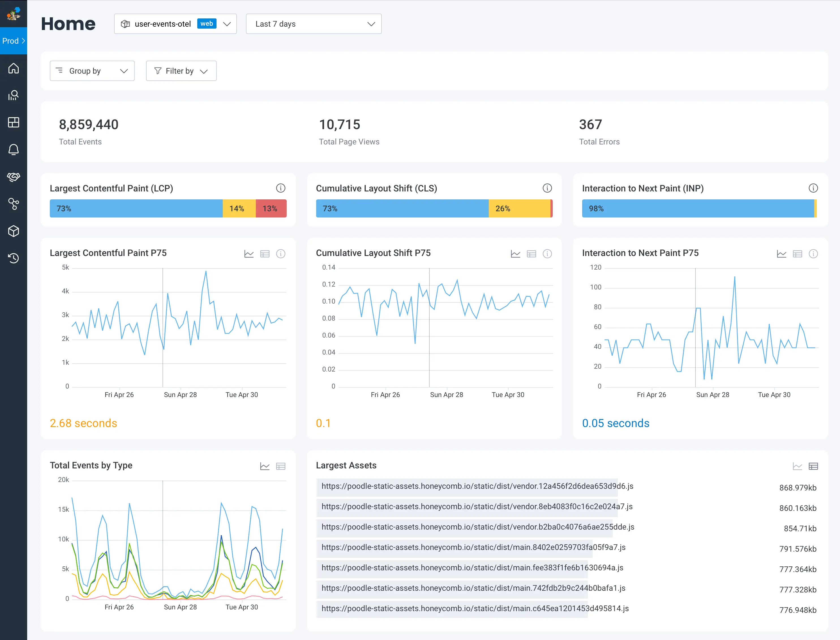Click the info icon for Largest Contentful Paint (LCP)
The width and height of the screenshot is (840, 640).
(x=281, y=188)
